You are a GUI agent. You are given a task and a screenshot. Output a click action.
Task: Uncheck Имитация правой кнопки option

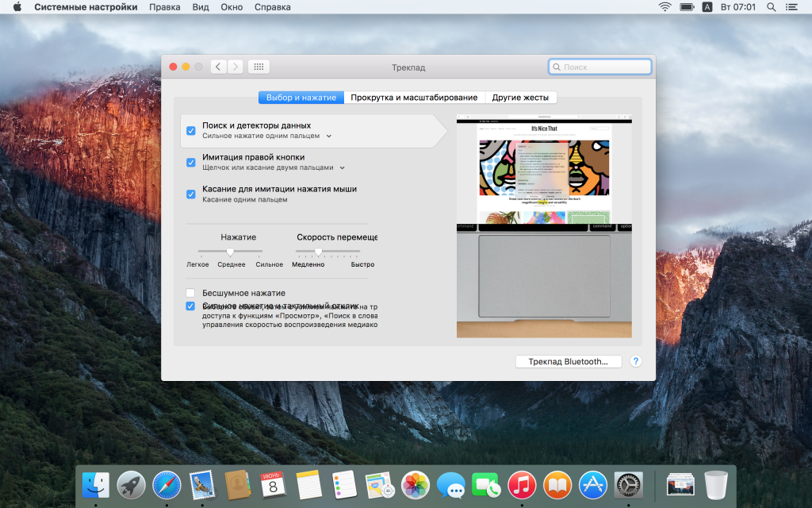click(x=190, y=162)
